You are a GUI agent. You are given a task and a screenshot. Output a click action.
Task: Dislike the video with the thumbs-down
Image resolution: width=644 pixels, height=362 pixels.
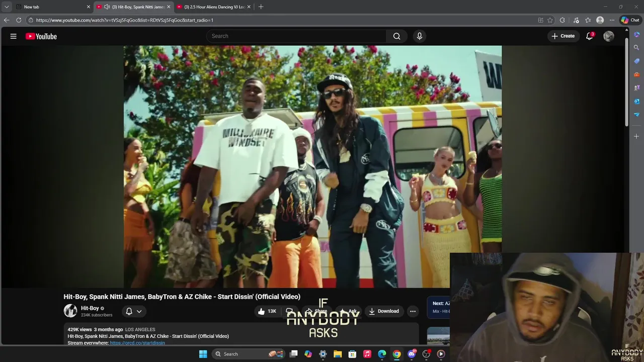[x=289, y=311]
